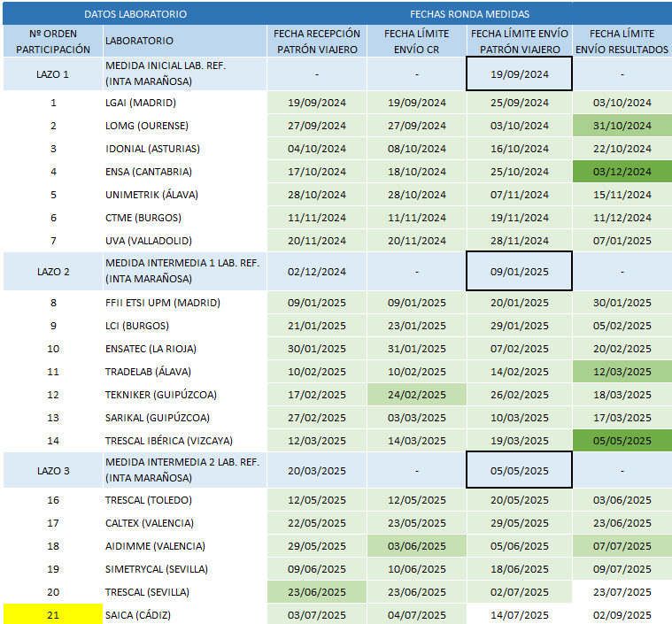The width and height of the screenshot is (672, 624).
Task: Select highlighted cell 07/07/2025
Action: point(622,546)
